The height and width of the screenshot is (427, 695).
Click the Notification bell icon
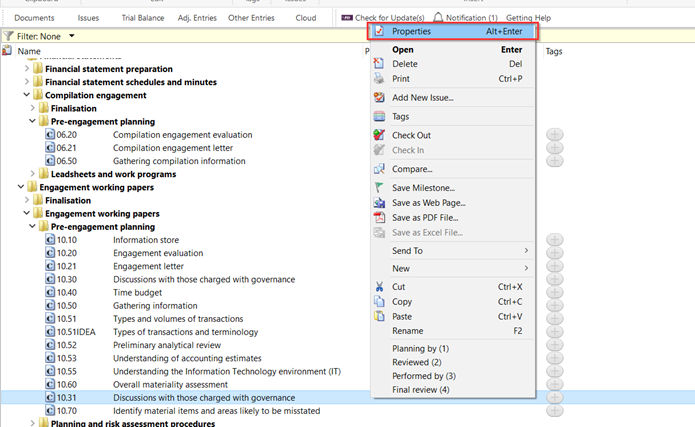click(x=438, y=18)
